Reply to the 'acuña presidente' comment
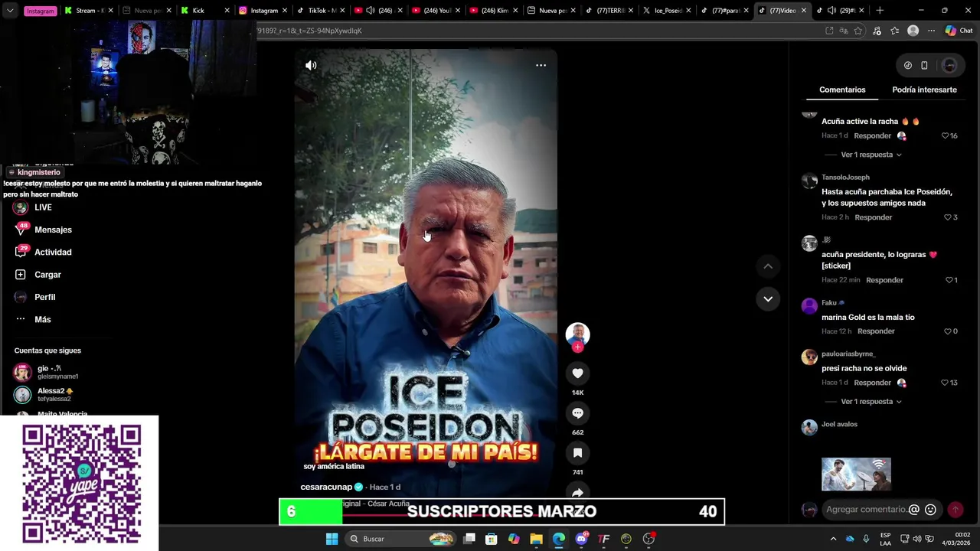The image size is (980, 551). click(x=884, y=280)
